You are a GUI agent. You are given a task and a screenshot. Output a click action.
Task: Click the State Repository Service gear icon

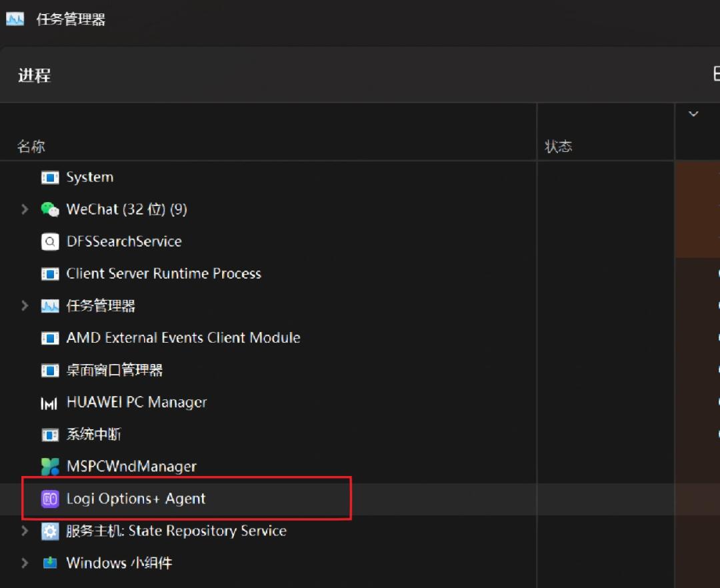(x=50, y=531)
